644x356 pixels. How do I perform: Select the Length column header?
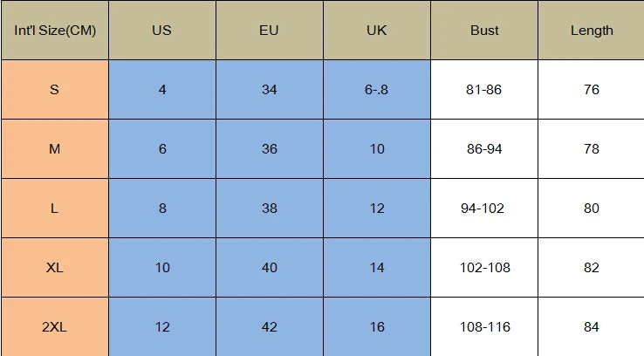click(x=591, y=30)
